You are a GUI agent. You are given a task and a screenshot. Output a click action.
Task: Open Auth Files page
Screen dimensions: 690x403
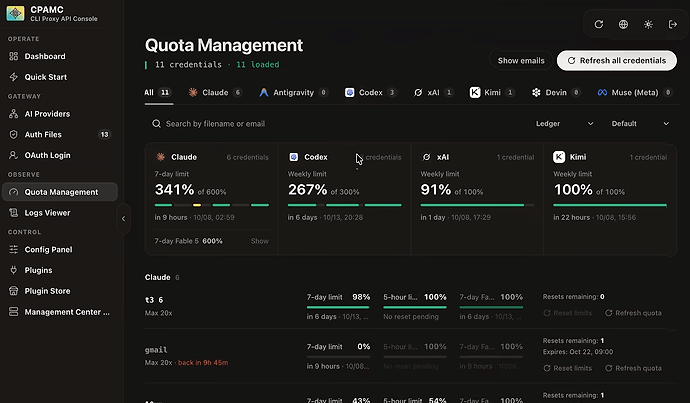[x=59, y=135]
